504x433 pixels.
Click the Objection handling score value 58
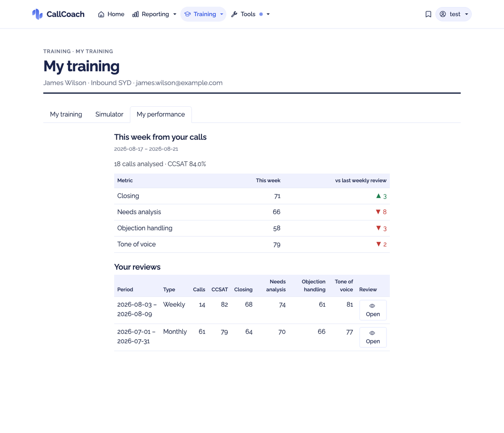(276, 228)
